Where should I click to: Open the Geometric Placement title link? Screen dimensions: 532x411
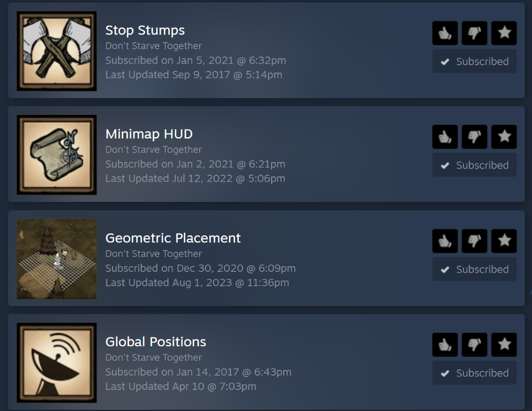pyautogui.click(x=173, y=238)
